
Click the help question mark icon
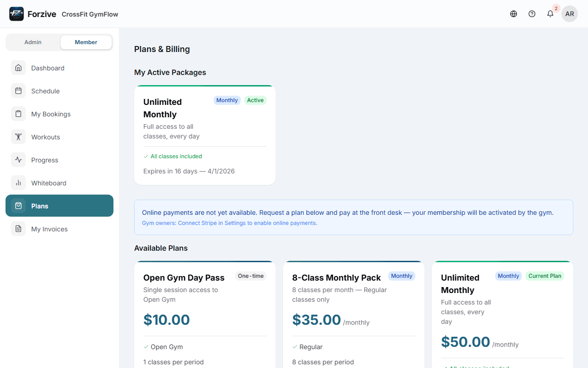[x=531, y=14]
